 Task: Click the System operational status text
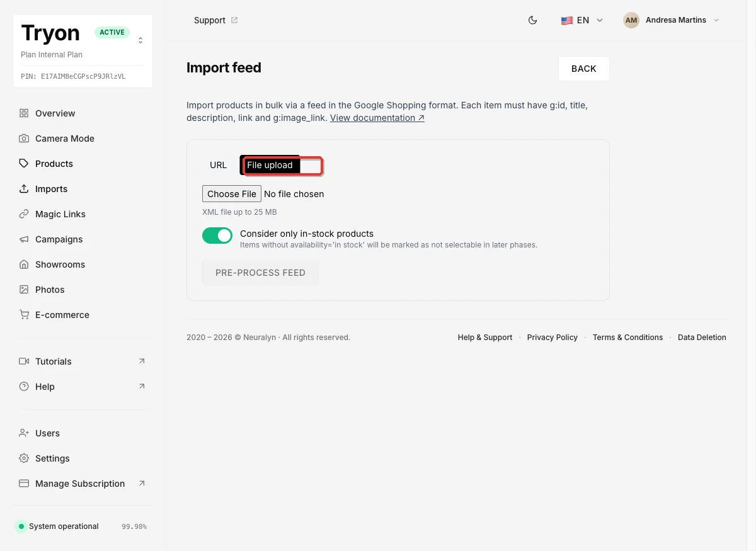(x=64, y=526)
